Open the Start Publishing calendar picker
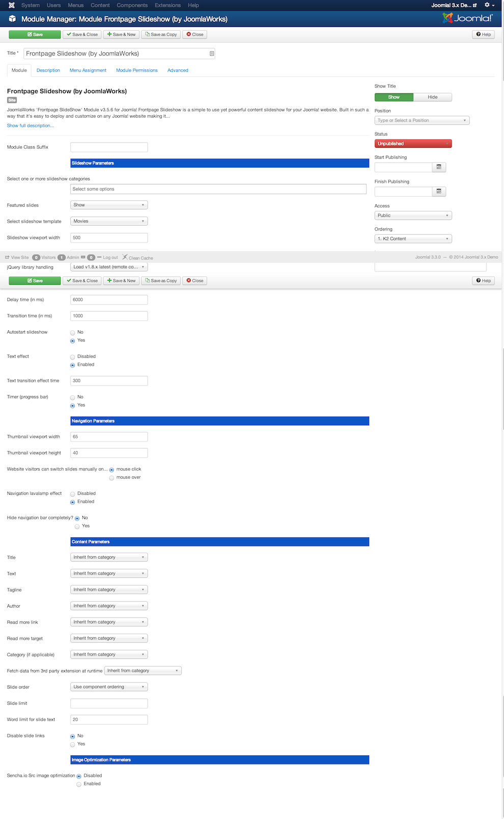This screenshot has width=504, height=819. tap(439, 167)
